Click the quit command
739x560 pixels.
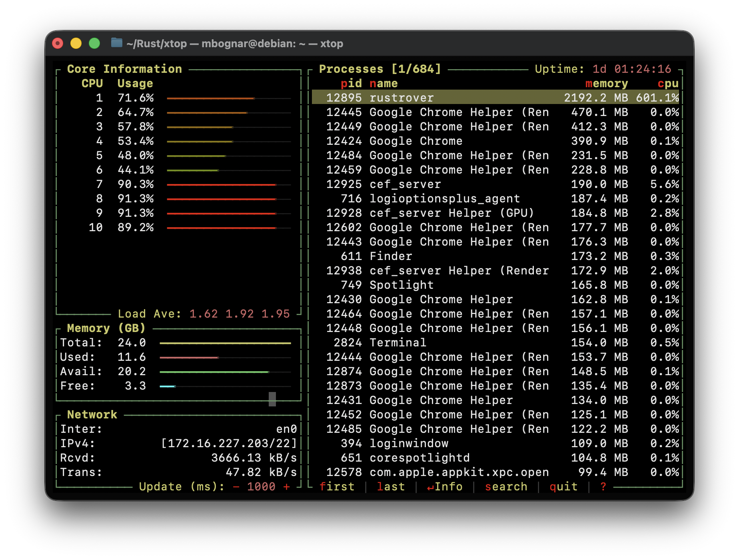click(x=564, y=486)
